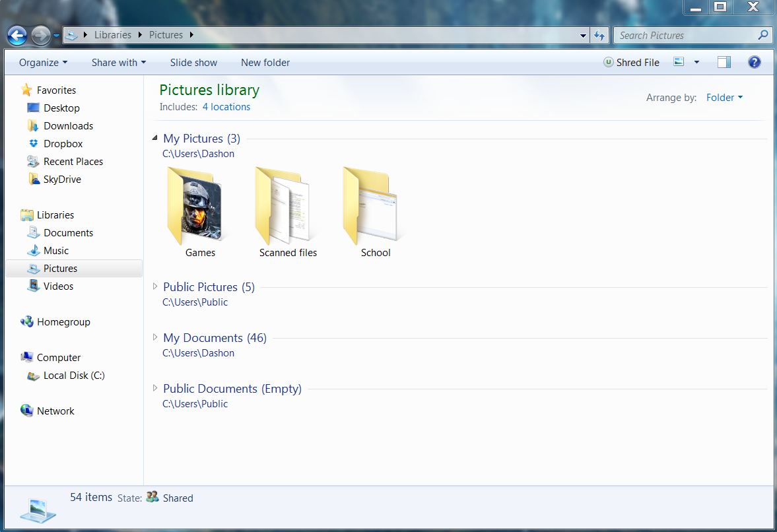777x532 pixels.
Task: Change Arrange by from Folder dropdown
Action: (x=724, y=97)
